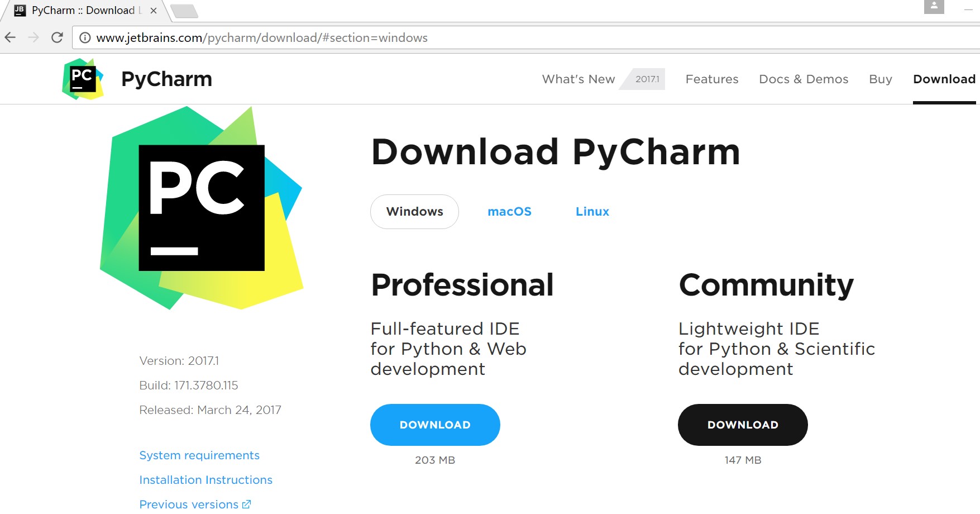Click the '203 MB' size label

pyautogui.click(x=435, y=460)
